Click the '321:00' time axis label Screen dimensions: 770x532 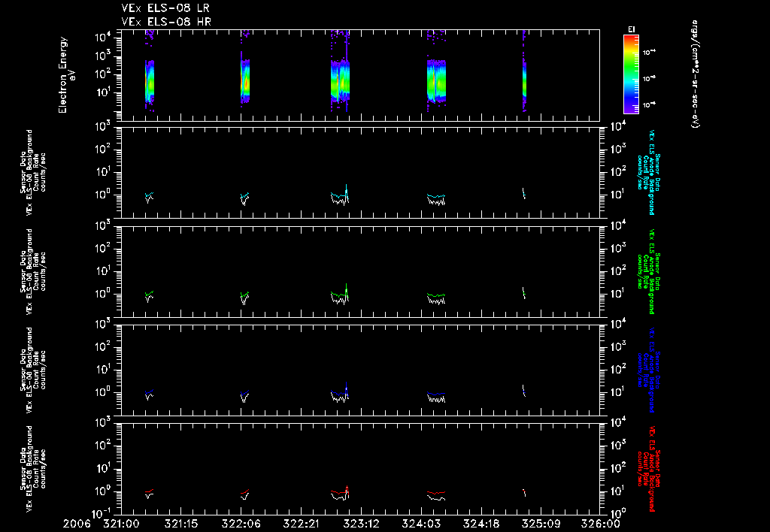click(121, 524)
